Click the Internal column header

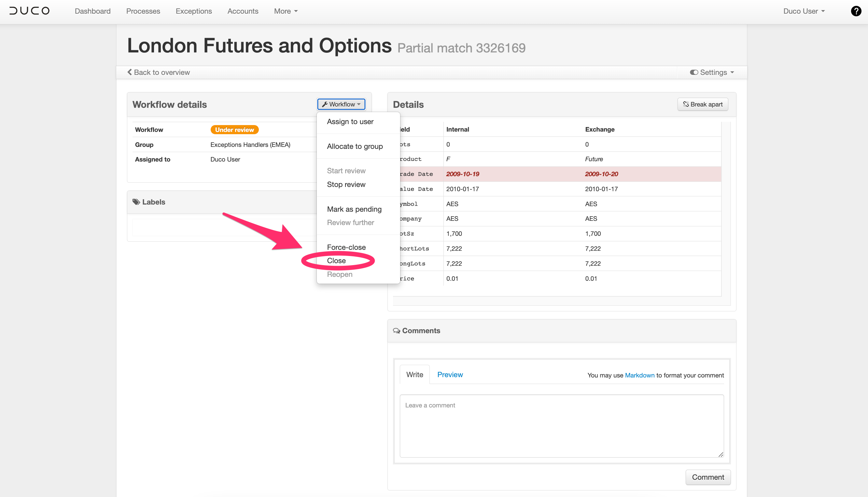457,129
